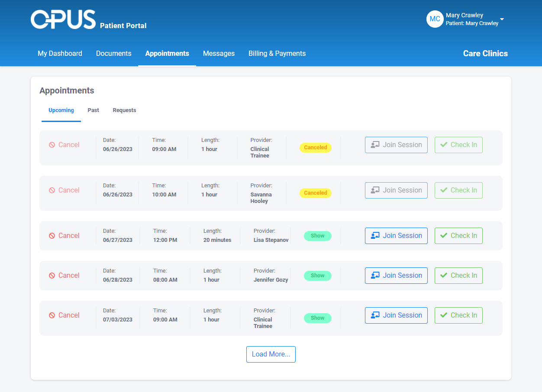The width and height of the screenshot is (542, 392).
Task: Click the Appointments panel heading
Action: tap(67, 91)
